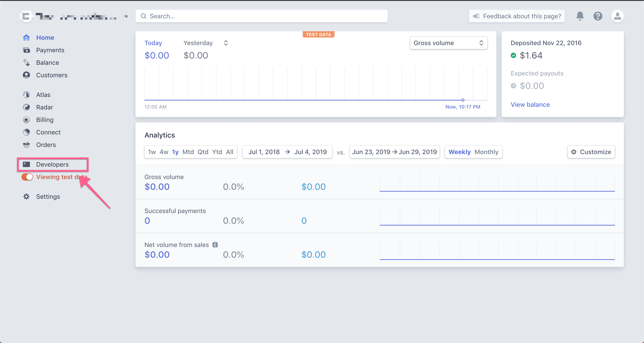
Task: Click the help question mark icon
Action: pos(598,16)
